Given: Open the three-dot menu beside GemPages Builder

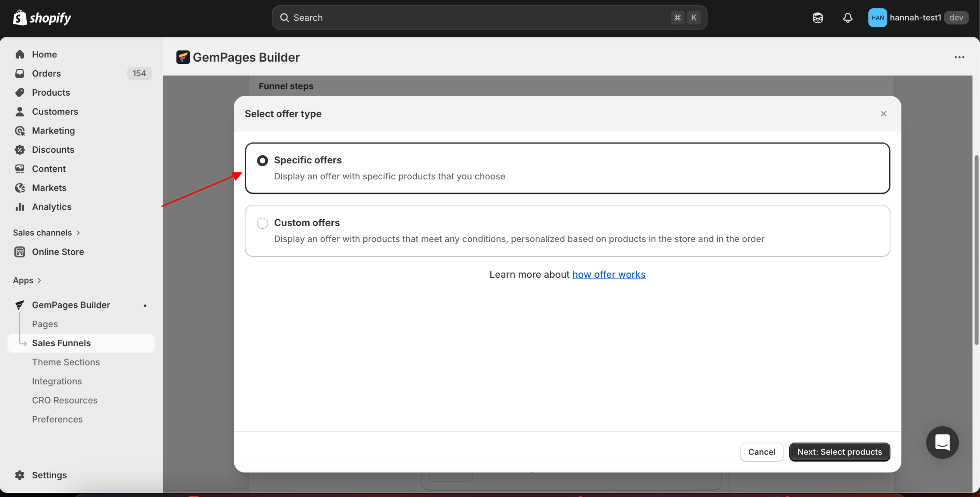Looking at the screenshot, I should 960,57.
